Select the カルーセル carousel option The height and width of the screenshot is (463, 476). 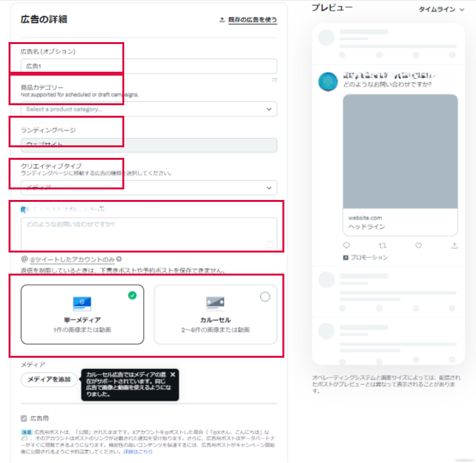click(215, 314)
